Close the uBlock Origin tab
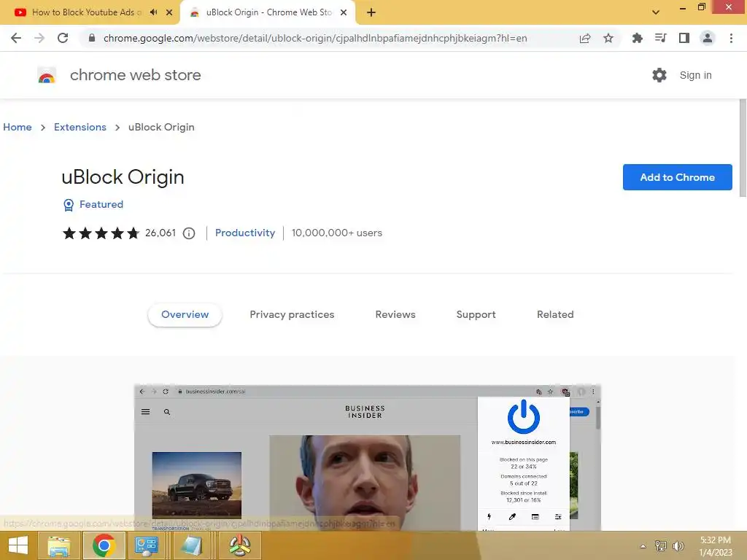The image size is (747, 560). pos(344,12)
